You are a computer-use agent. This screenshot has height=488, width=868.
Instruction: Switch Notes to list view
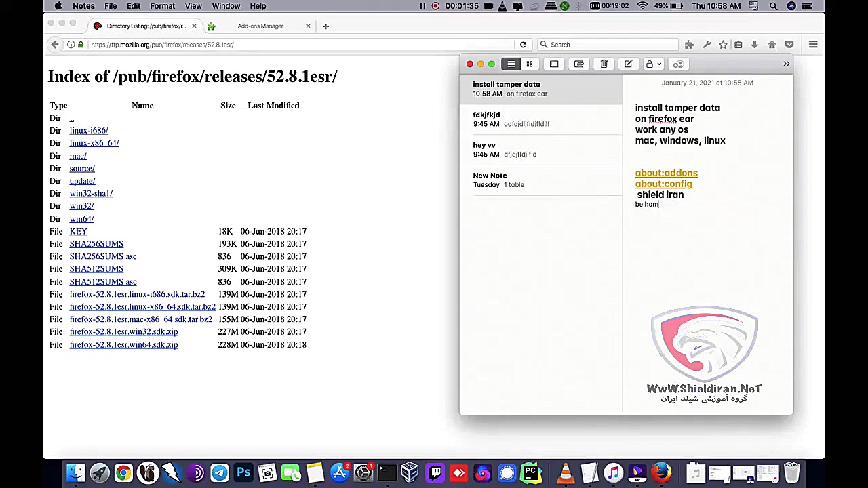511,64
